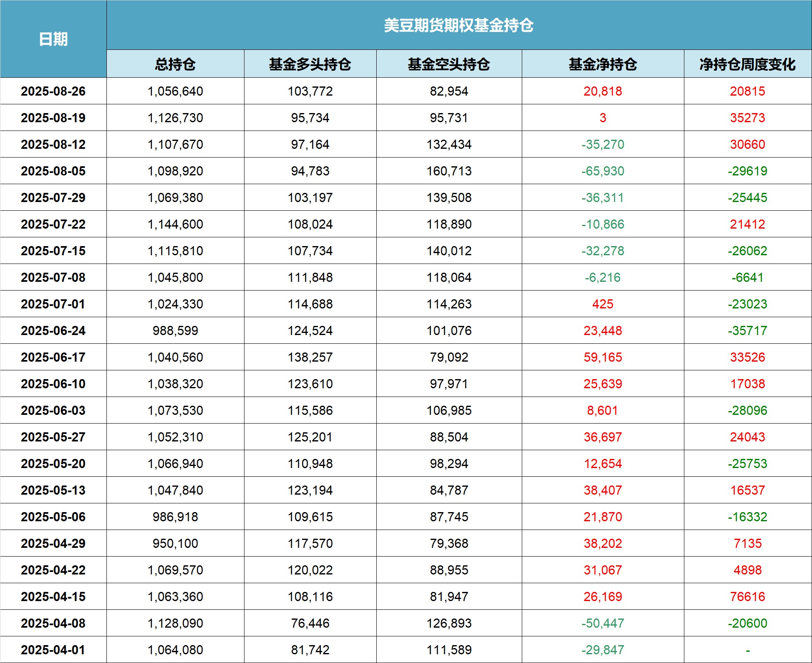The image size is (812, 663).
Task: Click the 总持仓 column header
Action: (175, 64)
